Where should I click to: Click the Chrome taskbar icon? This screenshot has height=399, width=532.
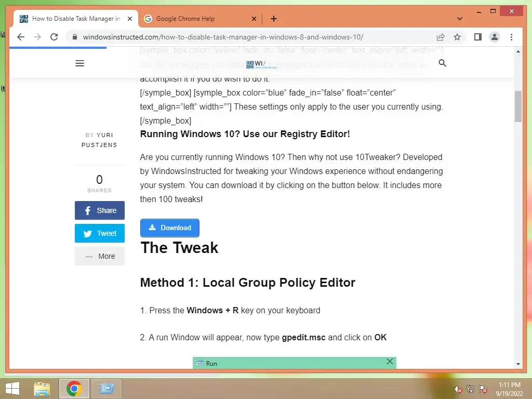point(74,389)
